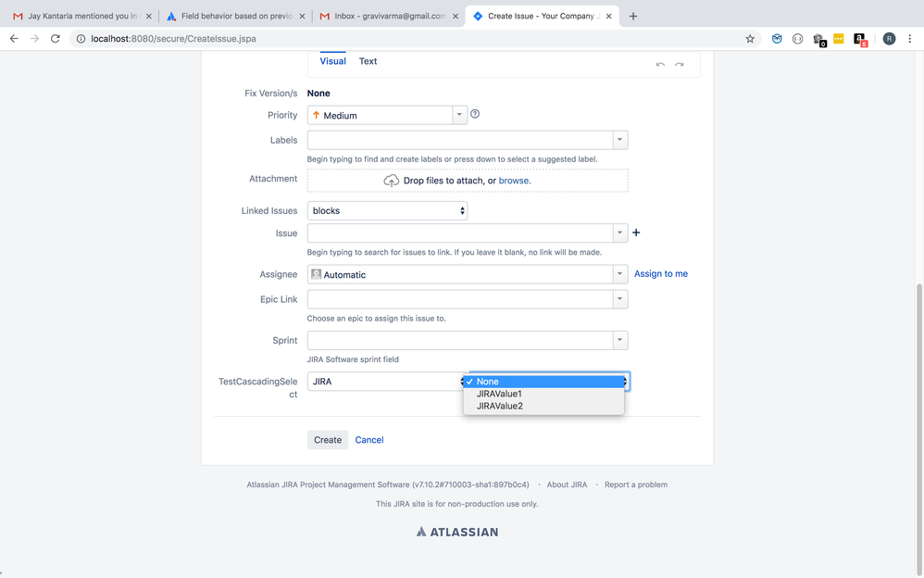
Task: Open the user profile avatar R
Action: [889, 39]
